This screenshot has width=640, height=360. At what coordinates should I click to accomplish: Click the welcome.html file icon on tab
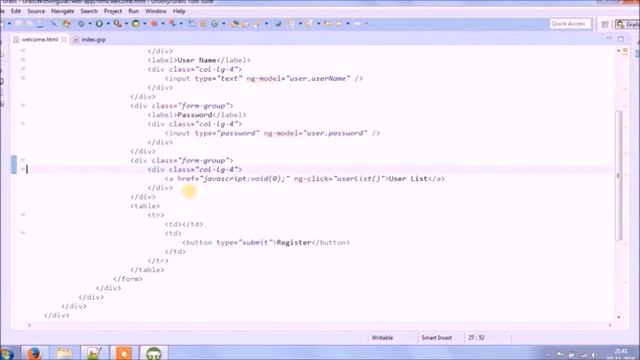click(16, 40)
